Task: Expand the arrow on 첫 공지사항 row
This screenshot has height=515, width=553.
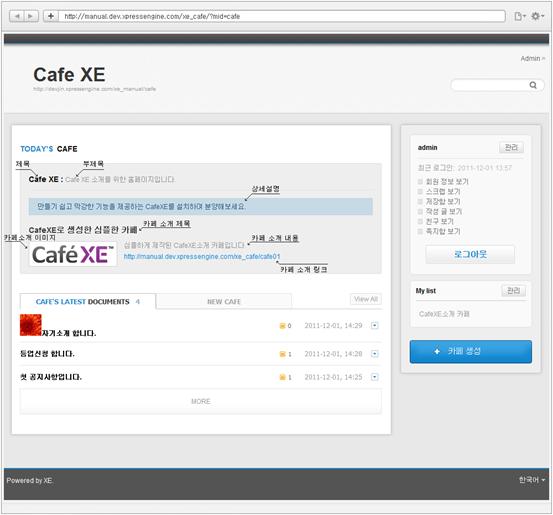Action: pyautogui.click(x=375, y=377)
